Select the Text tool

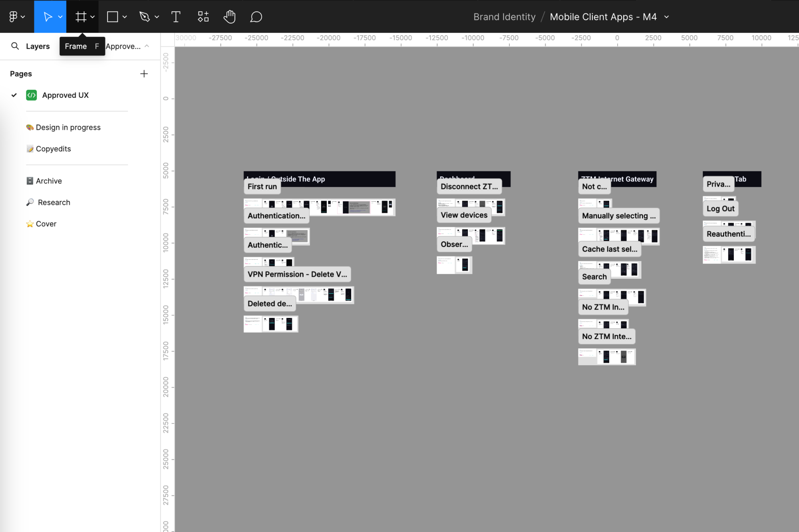point(175,16)
